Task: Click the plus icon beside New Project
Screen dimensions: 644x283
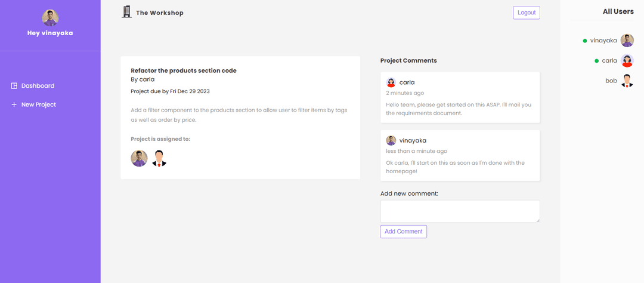Action: pos(14,105)
